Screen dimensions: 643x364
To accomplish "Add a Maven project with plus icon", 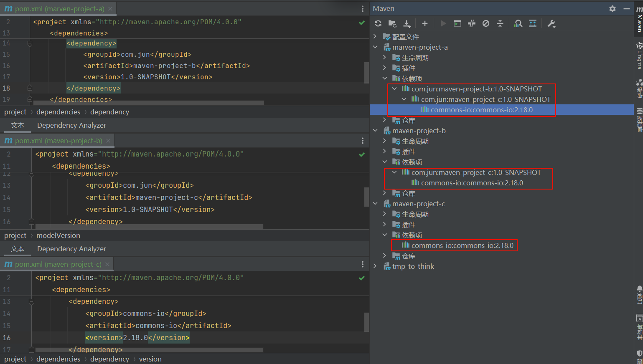I will pos(425,24).
